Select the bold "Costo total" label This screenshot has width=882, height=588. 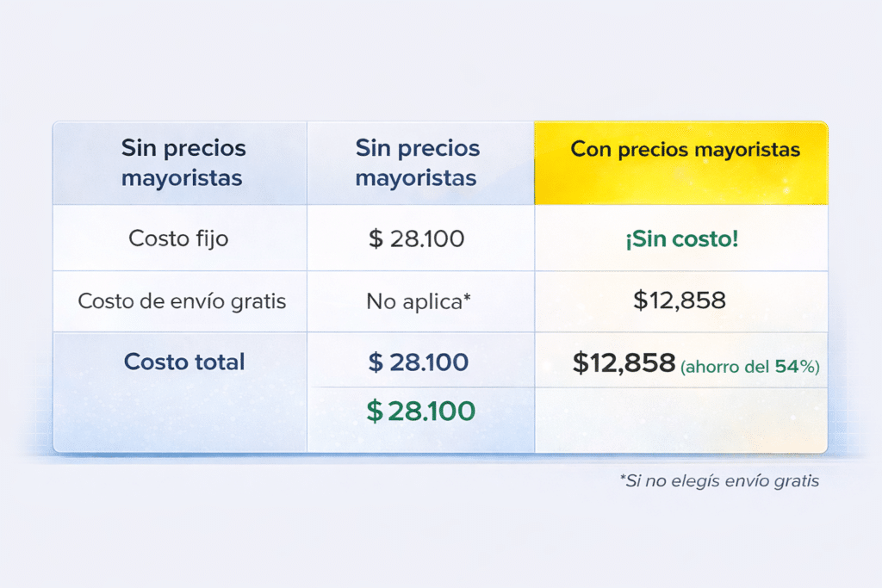point(184,362)
